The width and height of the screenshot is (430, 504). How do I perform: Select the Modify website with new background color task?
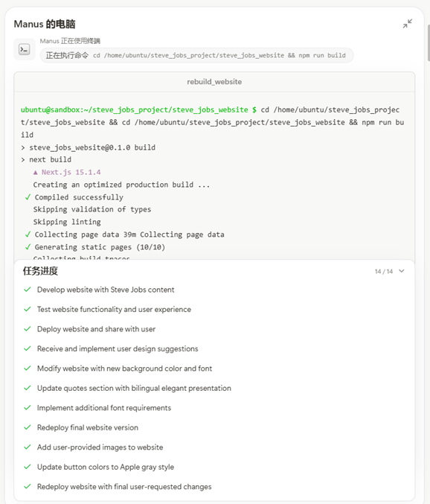pyautogui.click(x=124, y=369)
